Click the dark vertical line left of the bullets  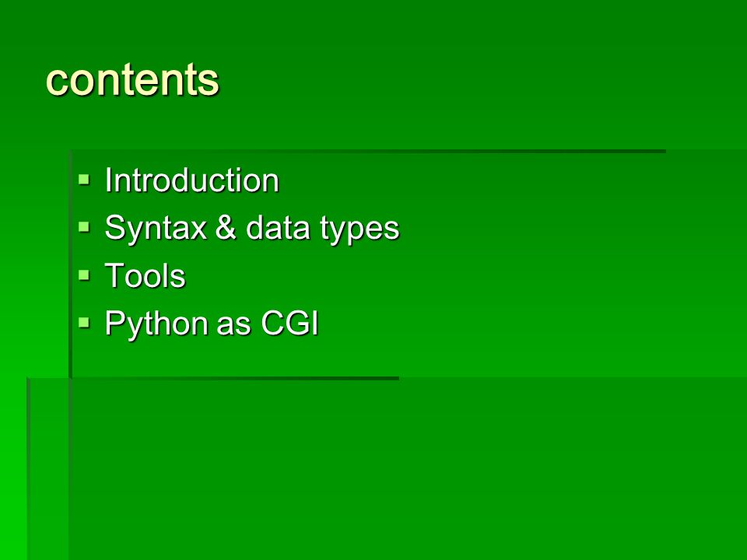[x=71, y=264]
